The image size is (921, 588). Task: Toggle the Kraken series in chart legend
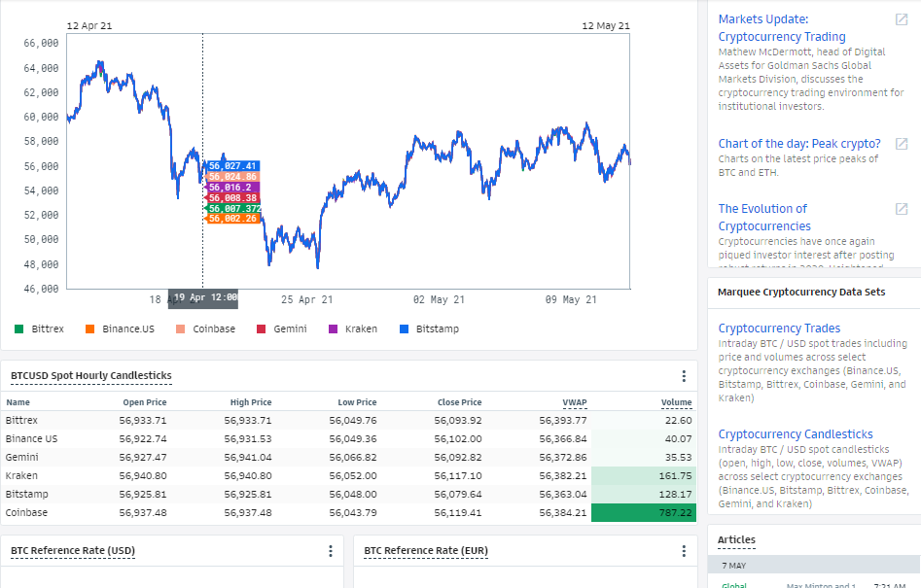tap(353, 329)
